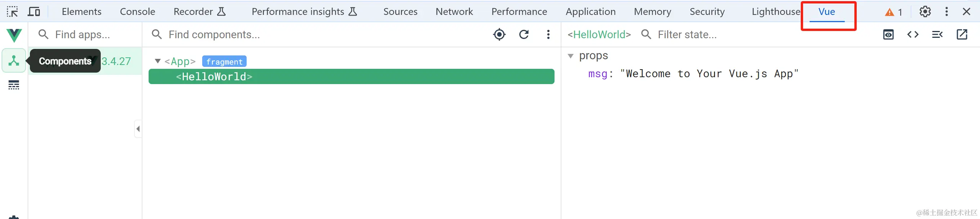Click the issues warning counter
Image resolution: width=980 pixels, height=219 pixels.
(893, 12)
